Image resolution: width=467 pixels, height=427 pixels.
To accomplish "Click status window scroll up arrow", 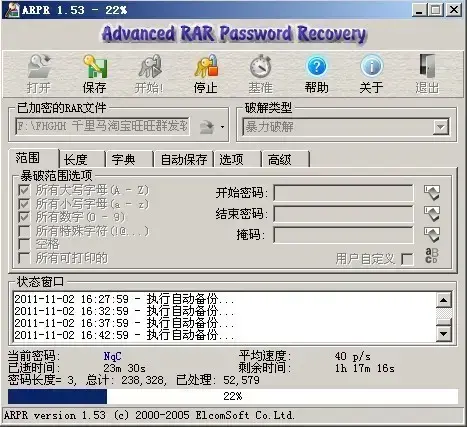I will (x=444, y=300).
